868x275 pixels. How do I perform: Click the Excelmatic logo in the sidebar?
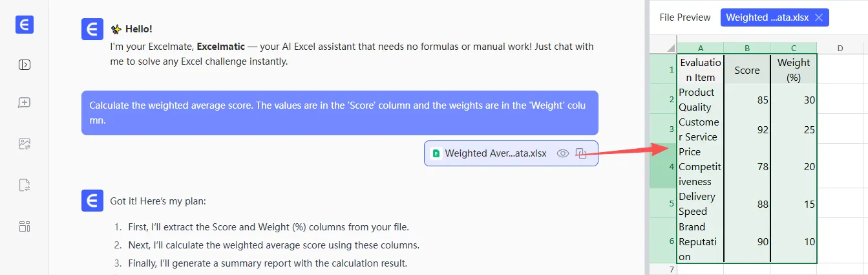[25, 25]
